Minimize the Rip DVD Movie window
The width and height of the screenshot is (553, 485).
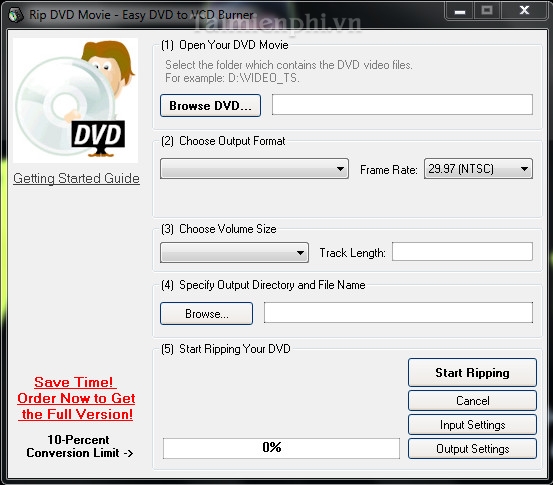(460, 11)
